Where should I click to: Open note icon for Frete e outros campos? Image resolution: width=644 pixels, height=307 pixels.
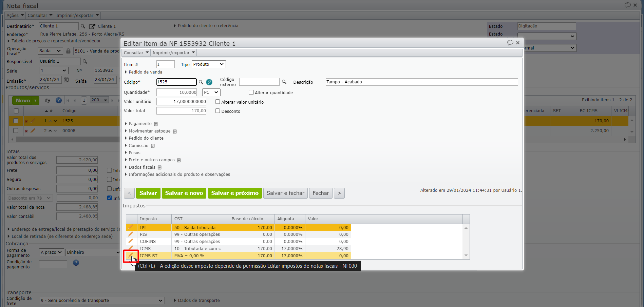pos(179,160)
